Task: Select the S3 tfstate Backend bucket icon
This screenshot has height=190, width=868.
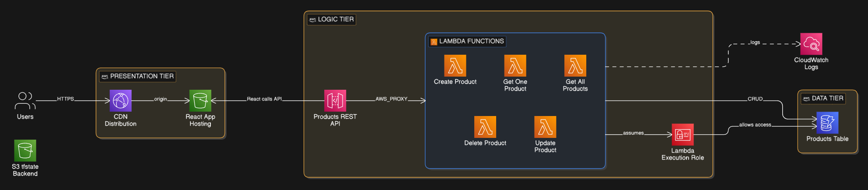Action: click(x=25, y=151)
